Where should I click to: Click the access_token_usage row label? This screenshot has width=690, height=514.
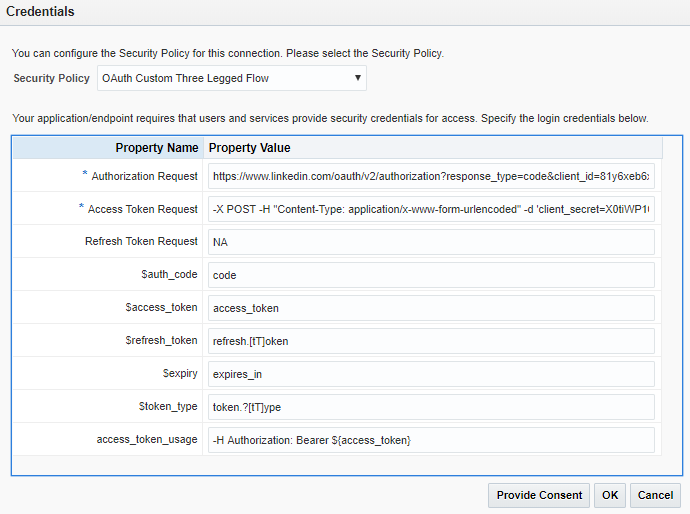(146, 440)
